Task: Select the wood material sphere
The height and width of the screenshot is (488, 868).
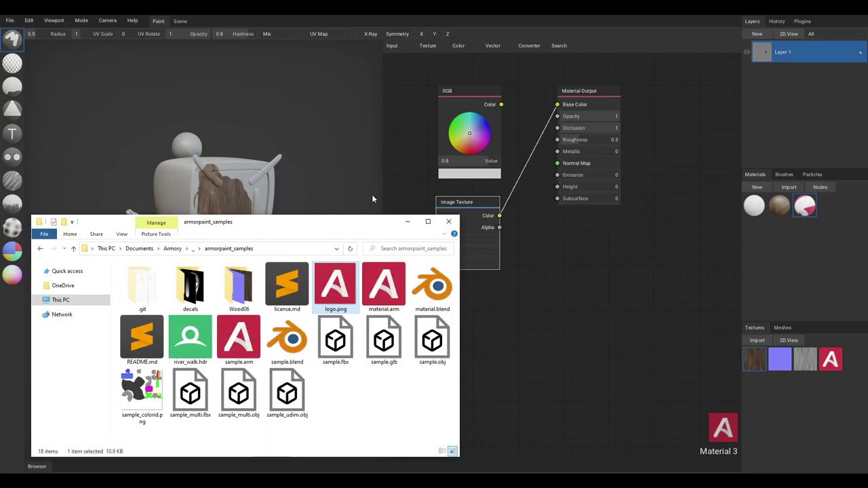Action: (x=779, y=206)
